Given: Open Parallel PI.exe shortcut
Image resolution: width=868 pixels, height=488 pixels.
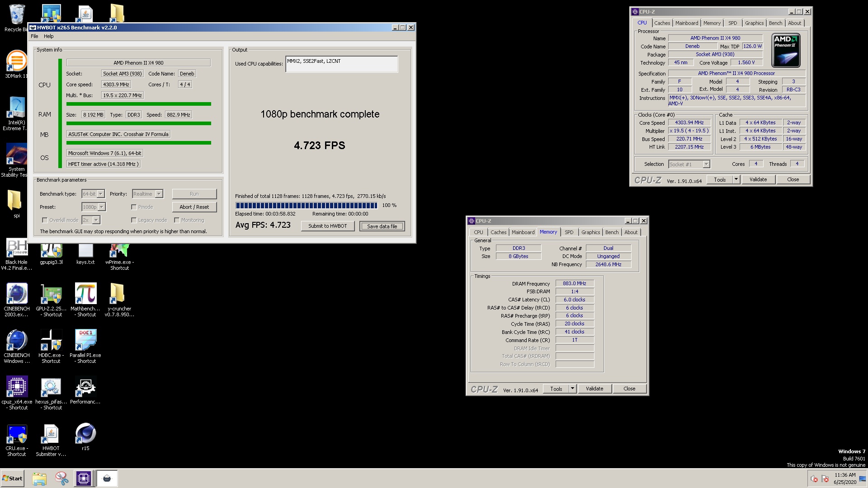Looking at the screenshot, I should (85, 347).
